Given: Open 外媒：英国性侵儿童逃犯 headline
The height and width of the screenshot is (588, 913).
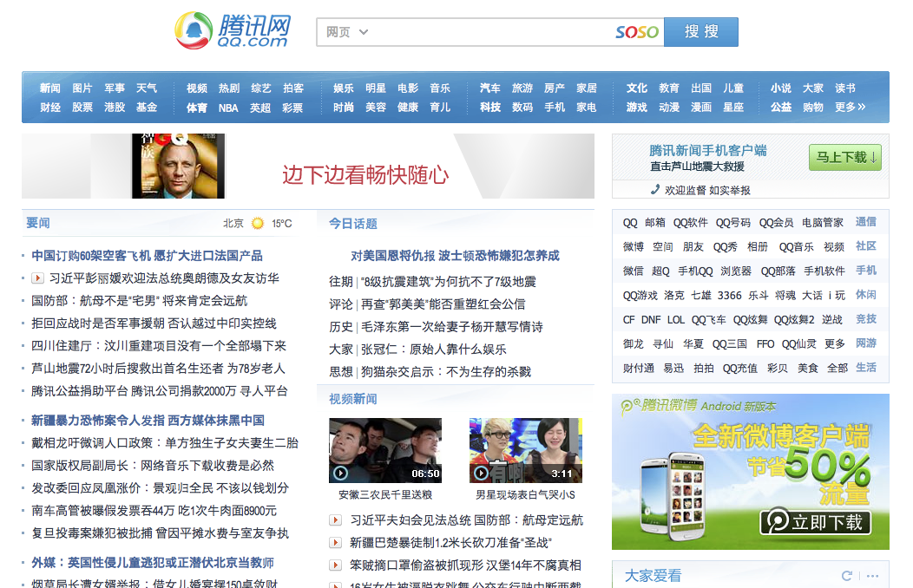Looking at the screenshot, I should (153, 562).
